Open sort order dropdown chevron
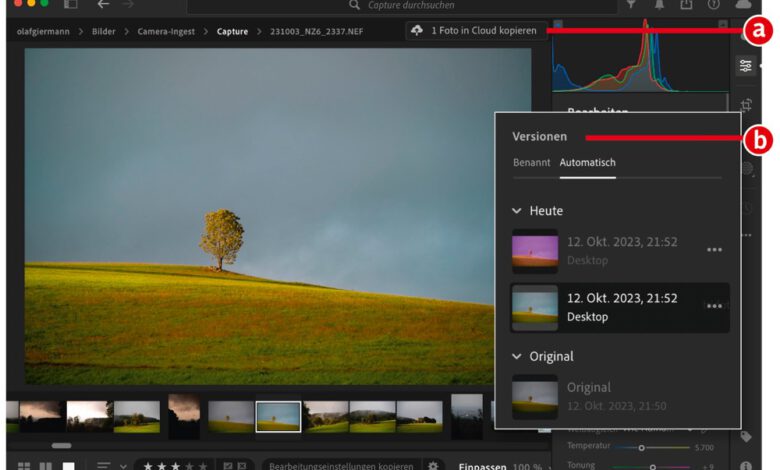 point(123,466)
